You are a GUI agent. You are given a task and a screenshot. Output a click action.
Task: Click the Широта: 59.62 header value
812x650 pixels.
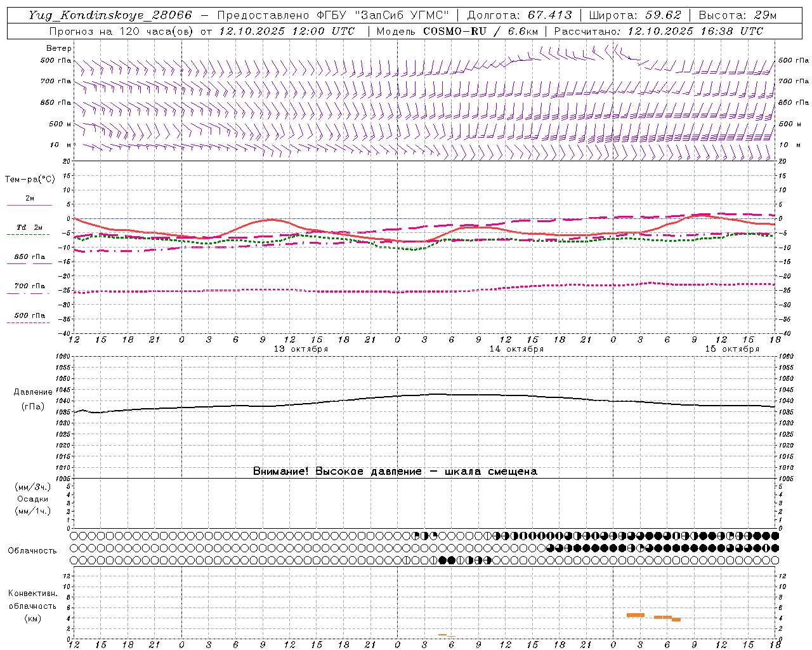click(x=635, y=15)
